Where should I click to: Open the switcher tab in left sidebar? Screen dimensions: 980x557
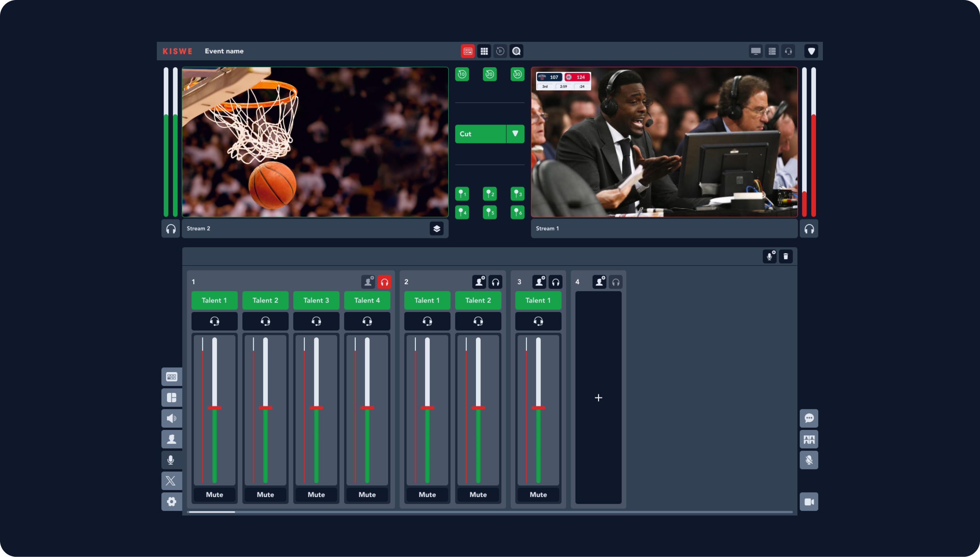(171, 377)
